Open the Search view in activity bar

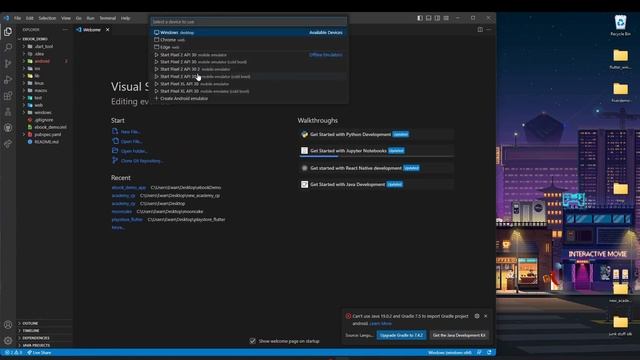coord(8,47)
